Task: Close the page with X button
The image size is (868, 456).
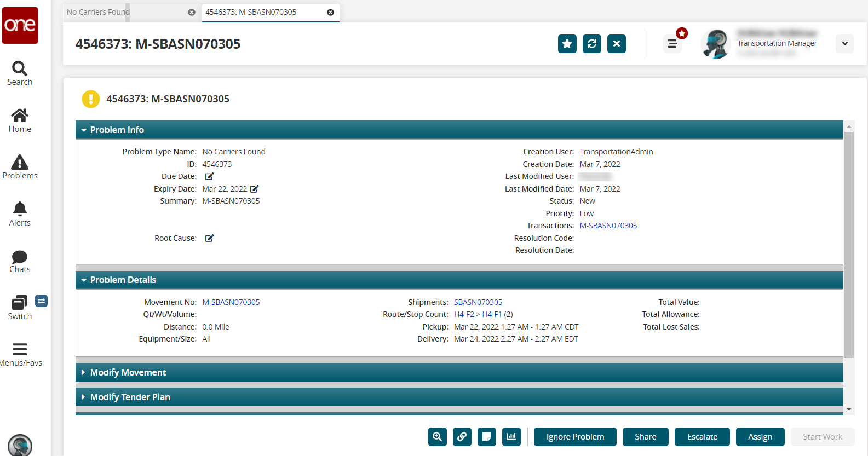Action: pos(617,44)
